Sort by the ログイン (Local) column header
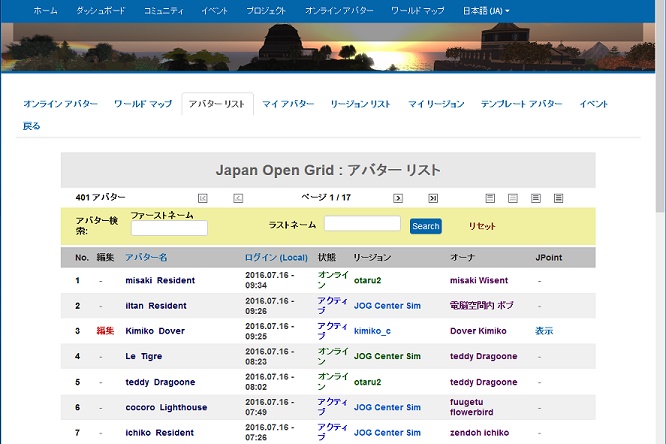 (276, 257)
